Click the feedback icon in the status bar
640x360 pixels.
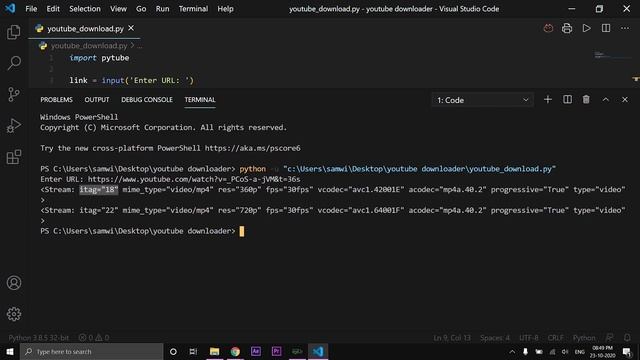609,338
